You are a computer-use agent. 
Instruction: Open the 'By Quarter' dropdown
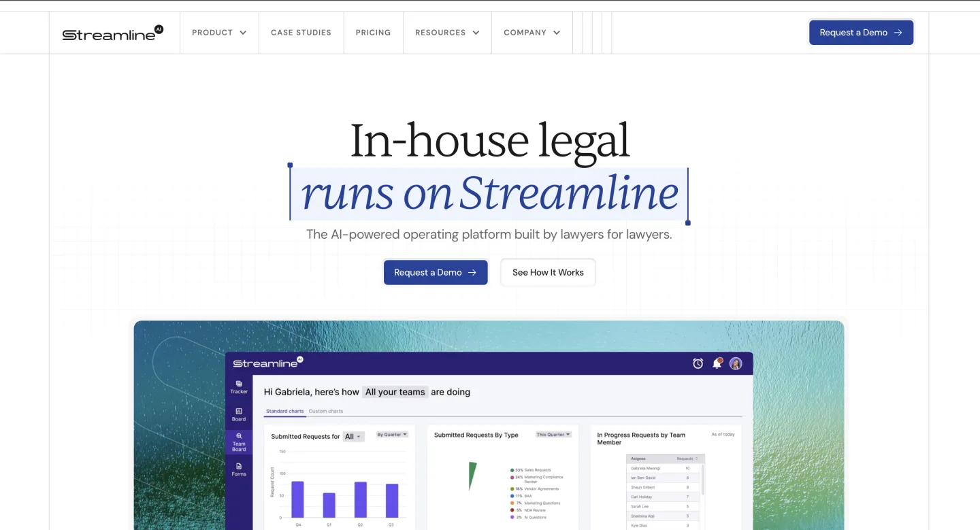coord(392,434)
